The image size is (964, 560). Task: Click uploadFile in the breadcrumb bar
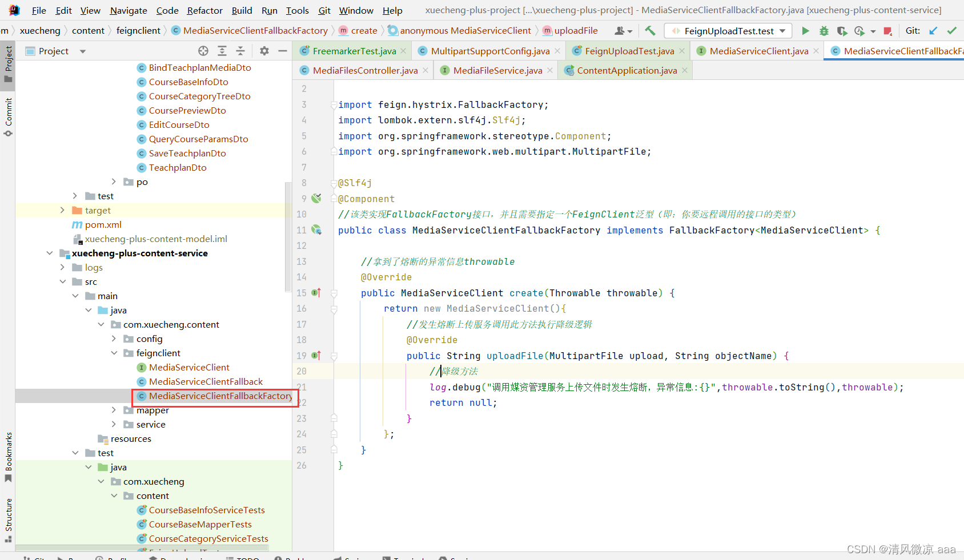click(576, 30)
